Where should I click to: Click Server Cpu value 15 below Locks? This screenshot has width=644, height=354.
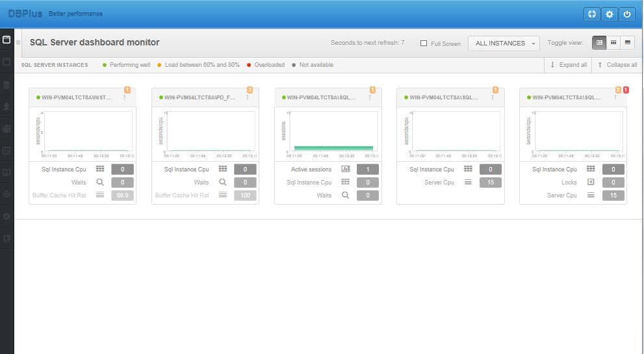coord(613,195)
